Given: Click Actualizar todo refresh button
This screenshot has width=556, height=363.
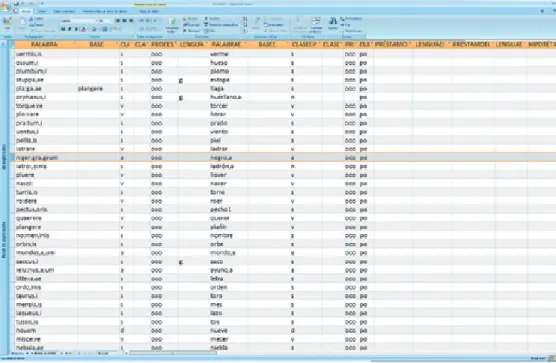Looking at the screenshot, I should coord(172,25).
